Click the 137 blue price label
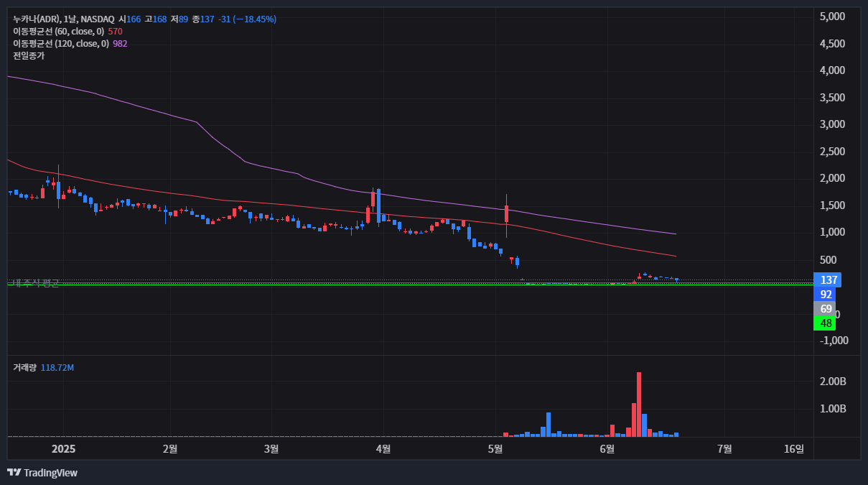 click(x=829, y=280)
